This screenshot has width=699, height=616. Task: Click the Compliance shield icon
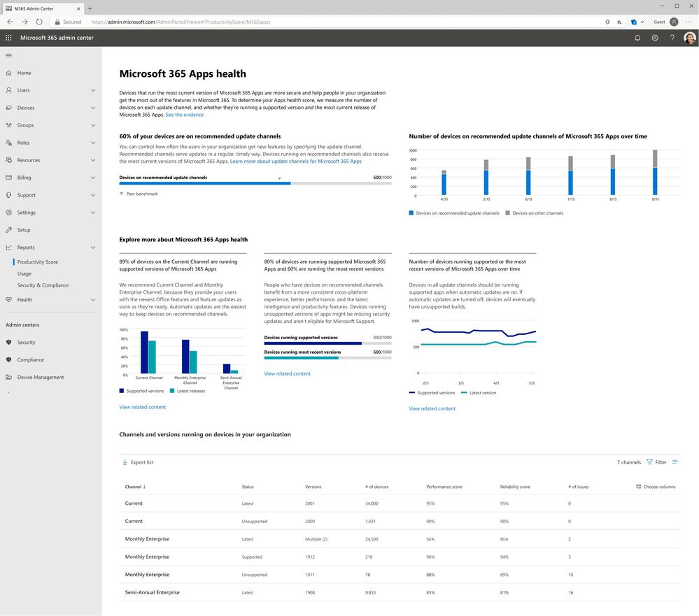tap(8, 360)
